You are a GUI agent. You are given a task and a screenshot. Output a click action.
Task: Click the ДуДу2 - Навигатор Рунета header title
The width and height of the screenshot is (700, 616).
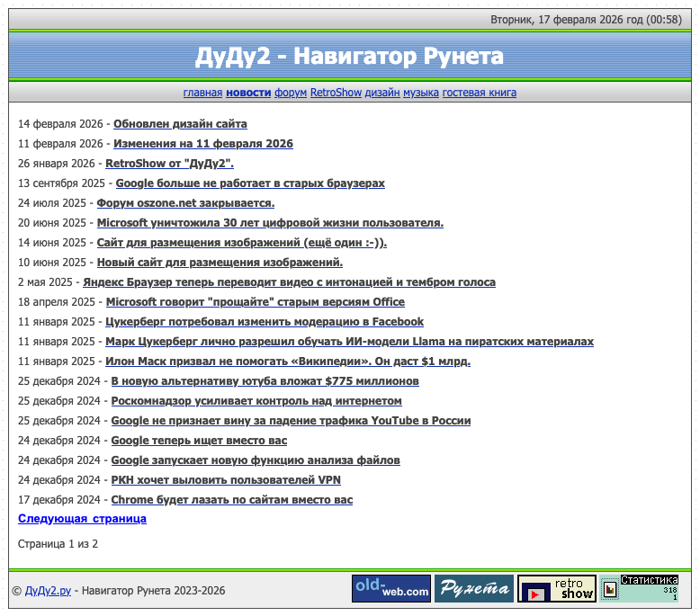coord(349,57)
